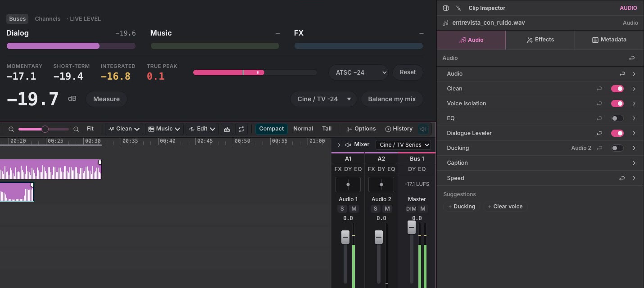Click the loop refresh icon in toolbar
This screenshot has width=644, height=288.
tap(241, 129)
